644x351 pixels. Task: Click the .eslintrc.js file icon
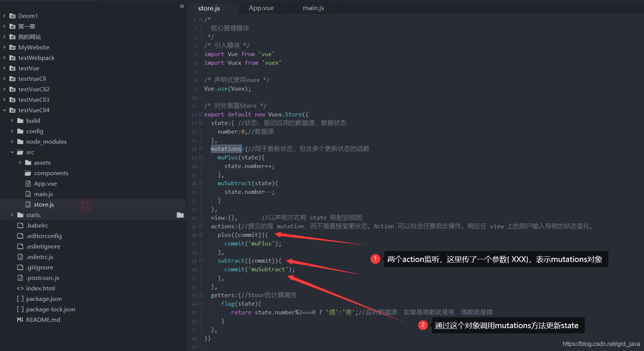20,257
